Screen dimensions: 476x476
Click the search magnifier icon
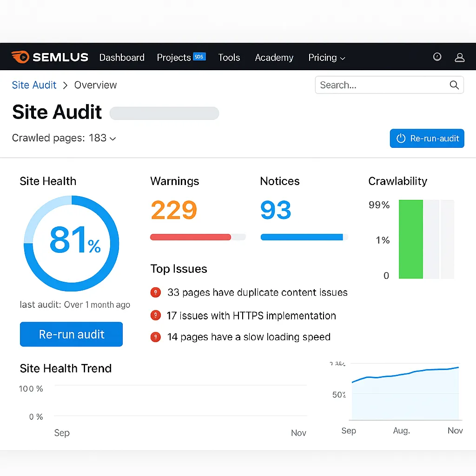pyautogui.click(x=454, y=85)
